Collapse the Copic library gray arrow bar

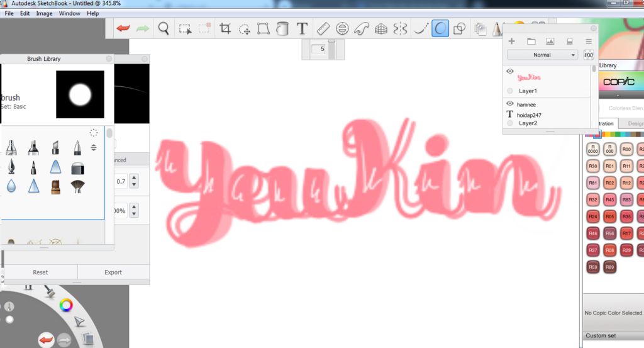click(618, 95)
